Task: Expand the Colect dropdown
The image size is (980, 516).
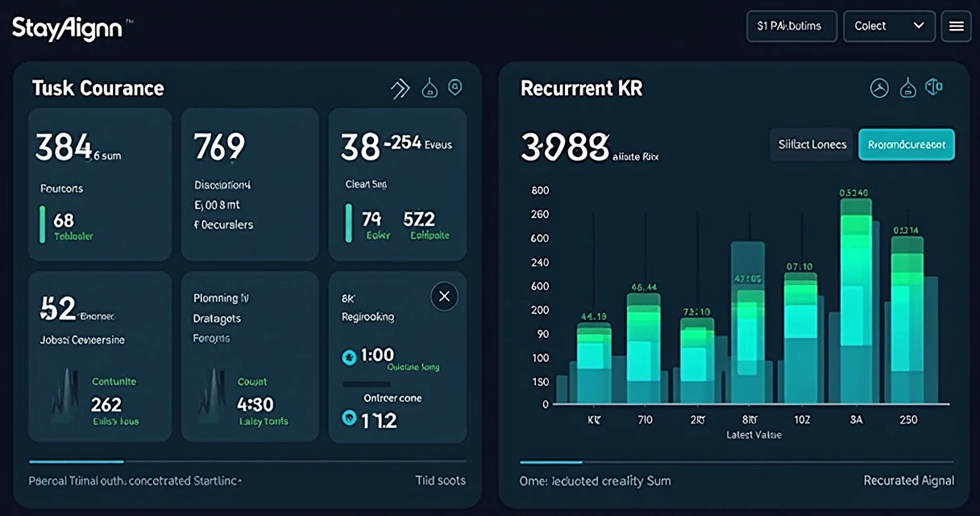Action: click(889, 26)
